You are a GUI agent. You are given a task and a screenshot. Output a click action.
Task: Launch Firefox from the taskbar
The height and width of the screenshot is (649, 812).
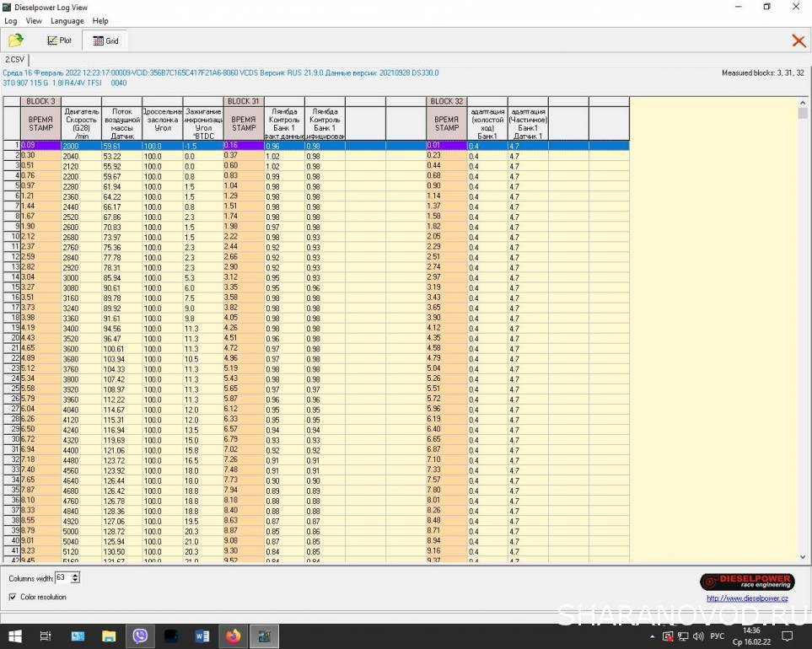pos(233,636)
